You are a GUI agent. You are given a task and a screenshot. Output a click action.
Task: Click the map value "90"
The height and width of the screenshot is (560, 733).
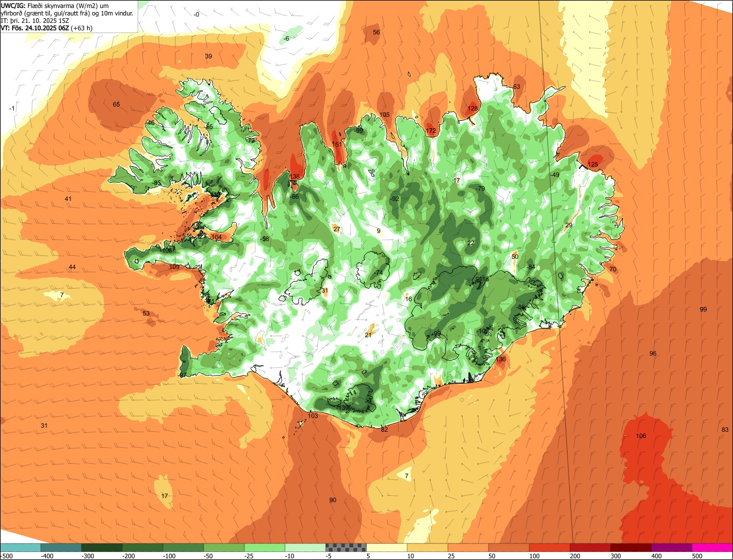click(x=333, y=500)
